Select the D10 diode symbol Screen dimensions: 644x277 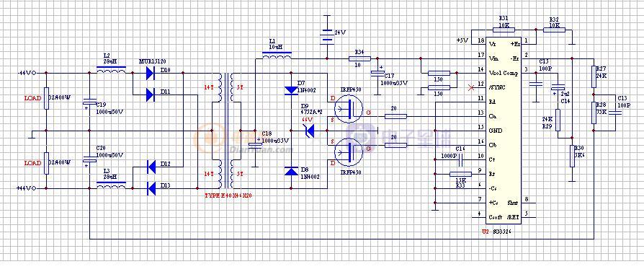[151, 73]
